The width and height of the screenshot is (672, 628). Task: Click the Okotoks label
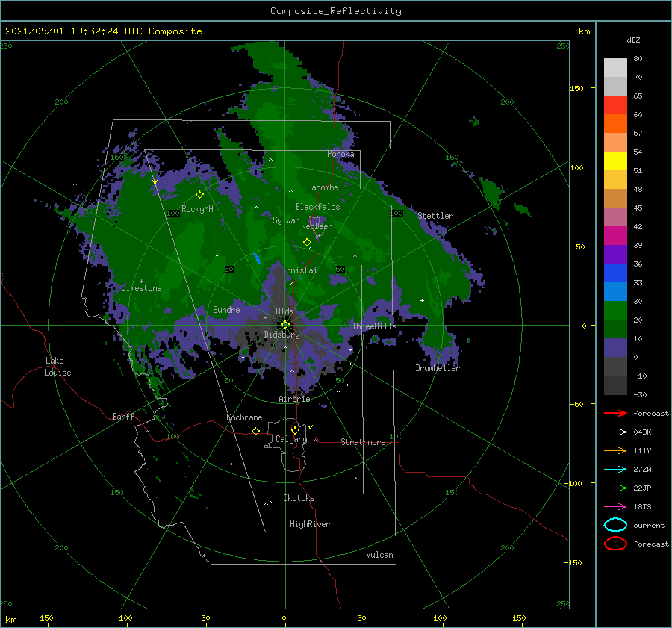[299, 498]
